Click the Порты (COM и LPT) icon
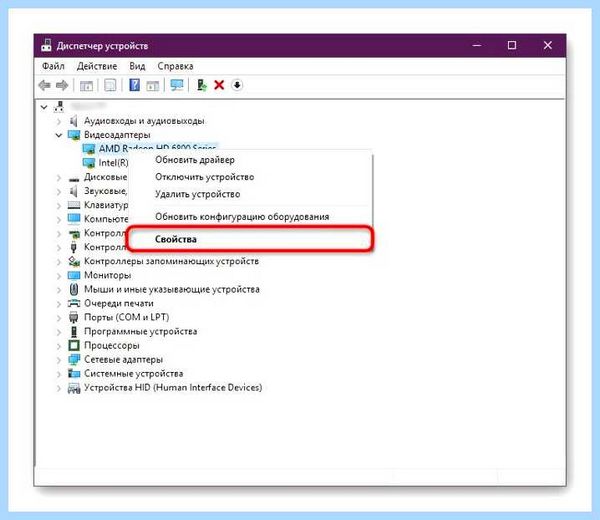 (x=74, y=317)
